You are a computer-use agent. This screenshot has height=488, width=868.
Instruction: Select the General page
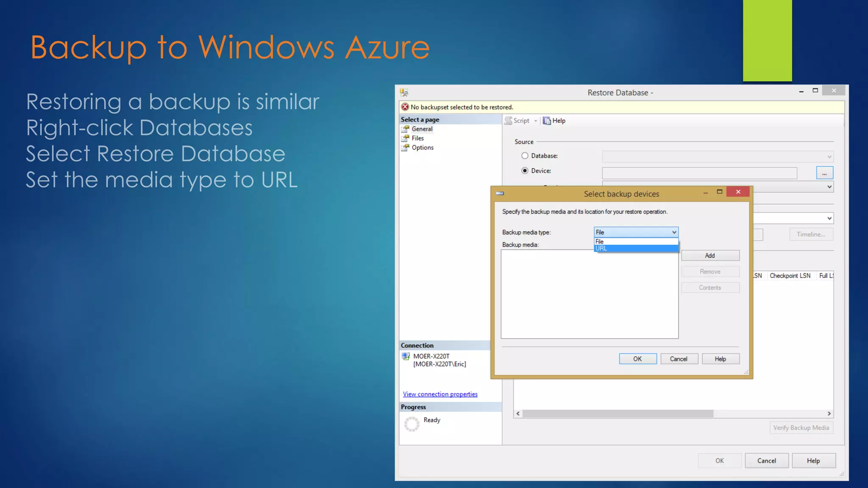(x=422, y=129)
